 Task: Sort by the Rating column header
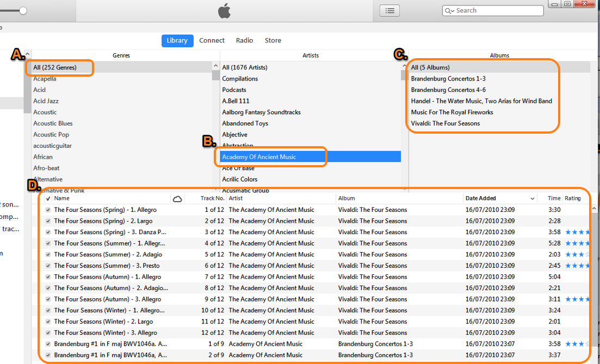[573, 198]
